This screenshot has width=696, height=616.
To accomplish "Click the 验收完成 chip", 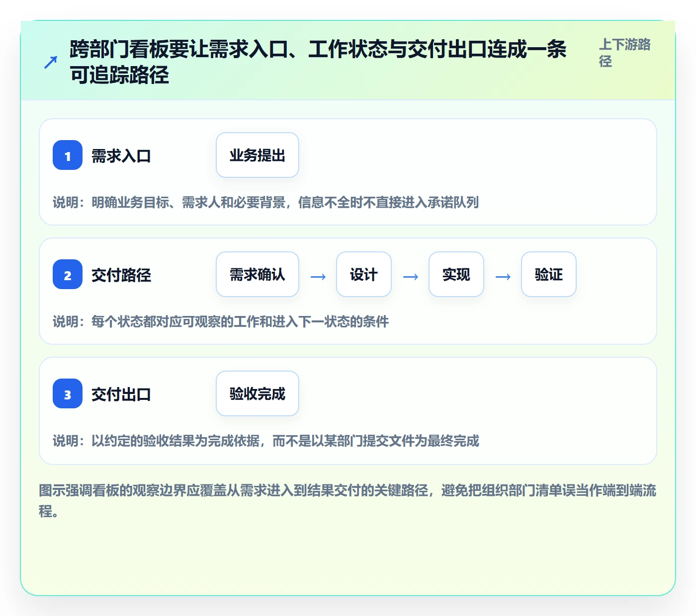I will [258, 393].
